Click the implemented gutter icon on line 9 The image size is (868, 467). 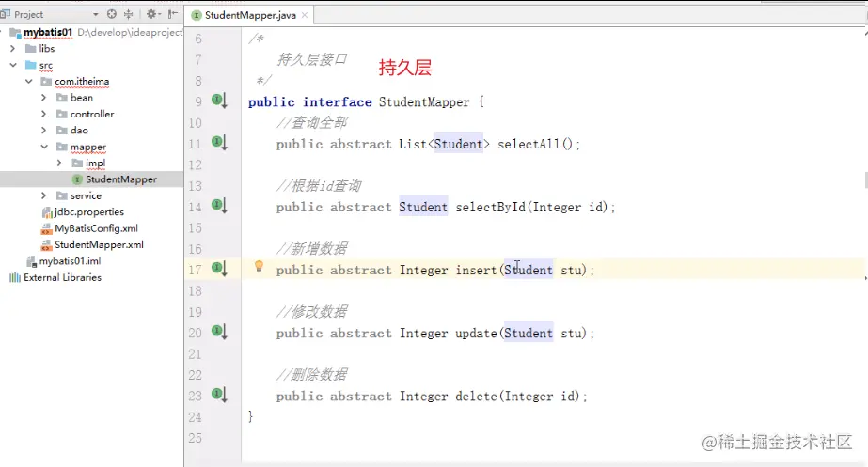click(219, 101)
